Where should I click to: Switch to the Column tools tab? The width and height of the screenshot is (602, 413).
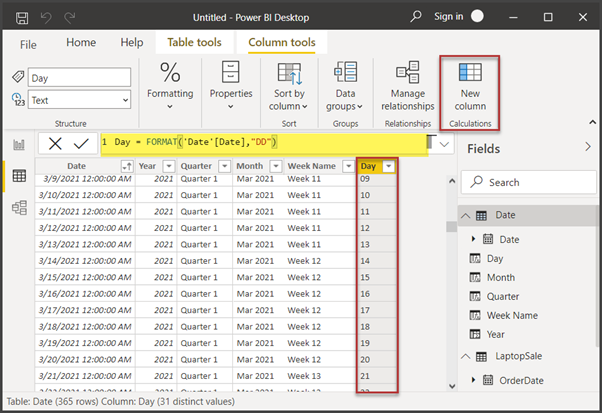tap(282, 42)
